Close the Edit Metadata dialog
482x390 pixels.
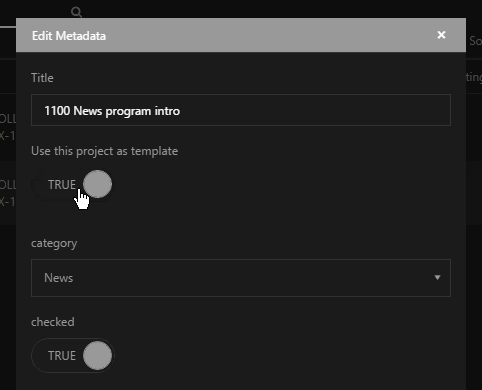[441, 35]
